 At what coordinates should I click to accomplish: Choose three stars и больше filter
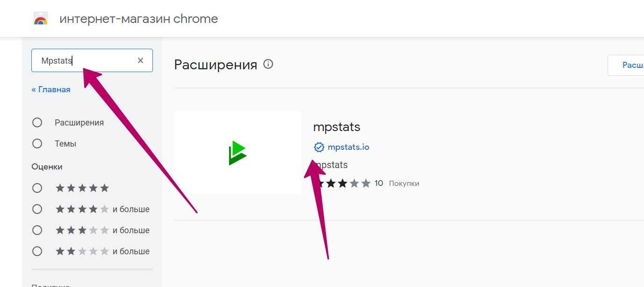[37, 230]
